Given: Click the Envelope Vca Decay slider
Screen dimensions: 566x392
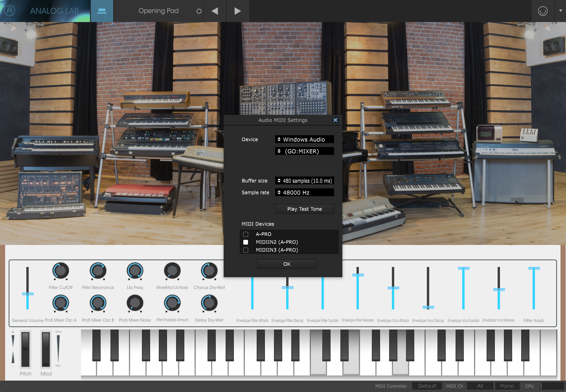Looking at the screenshot, I should [428, 288].
